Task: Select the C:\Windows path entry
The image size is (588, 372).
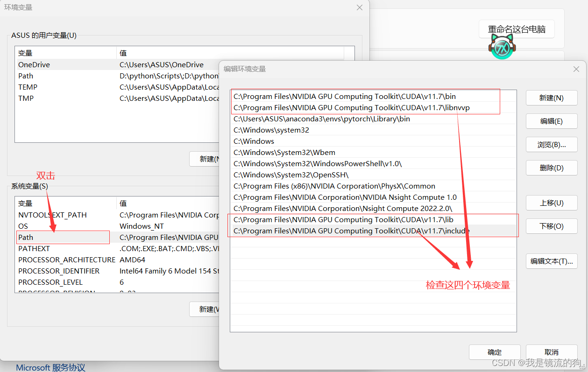Action: [374, 141]
